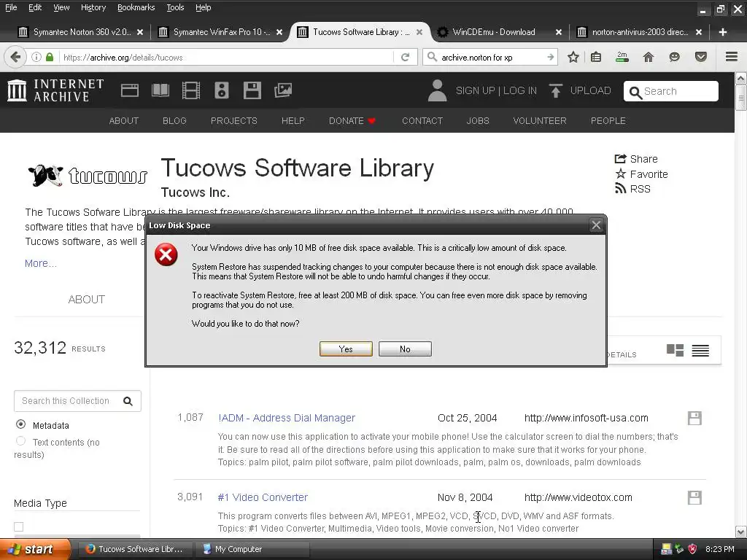This screenshot has width=747, height=560.
Task: Open the Firefox hamburger menu
Action: pyautogui.click(x=732, y=57)
